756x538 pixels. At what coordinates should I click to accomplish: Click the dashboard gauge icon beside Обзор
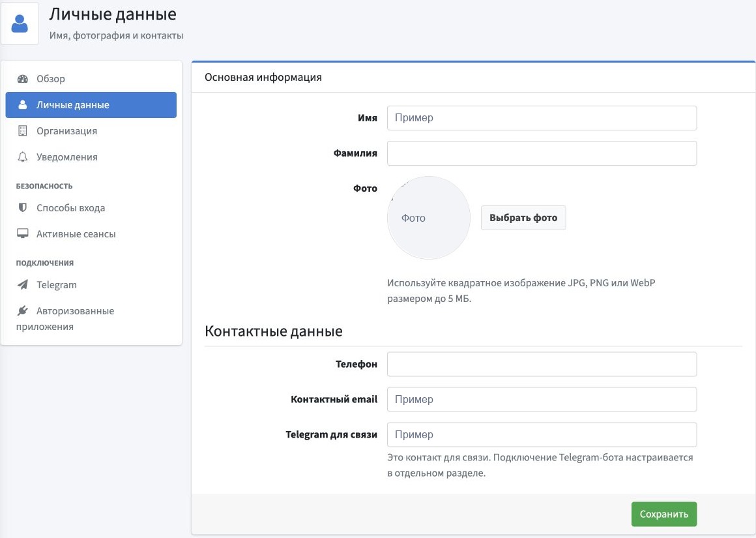click(23, 79)
